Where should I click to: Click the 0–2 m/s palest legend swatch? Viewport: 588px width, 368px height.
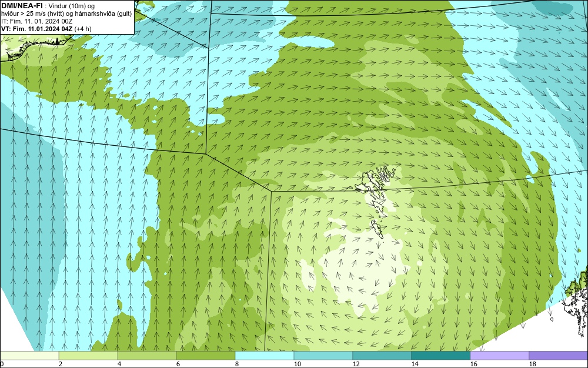[x=29, y=355]
